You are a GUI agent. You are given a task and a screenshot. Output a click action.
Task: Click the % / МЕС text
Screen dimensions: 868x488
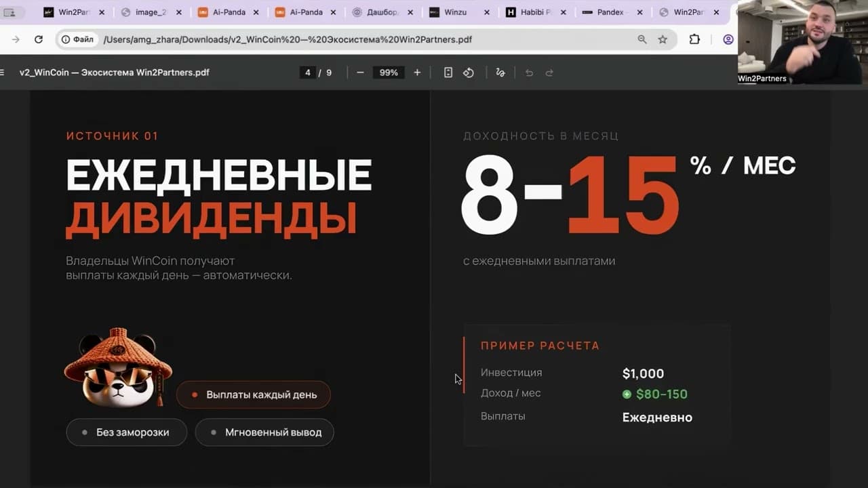(x=743, y=165)
